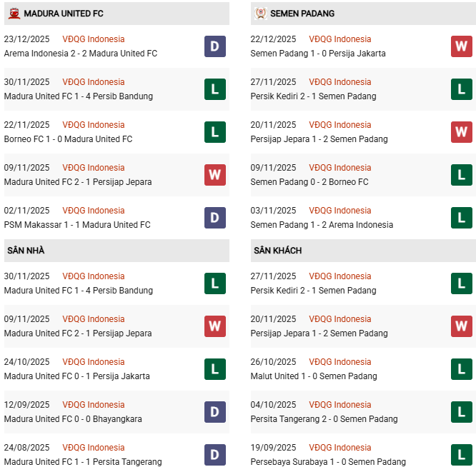Click L badge for Semen Padang 0-2 Borneo FC
Viewport: 476px width, 472px height.
point(461,175)
